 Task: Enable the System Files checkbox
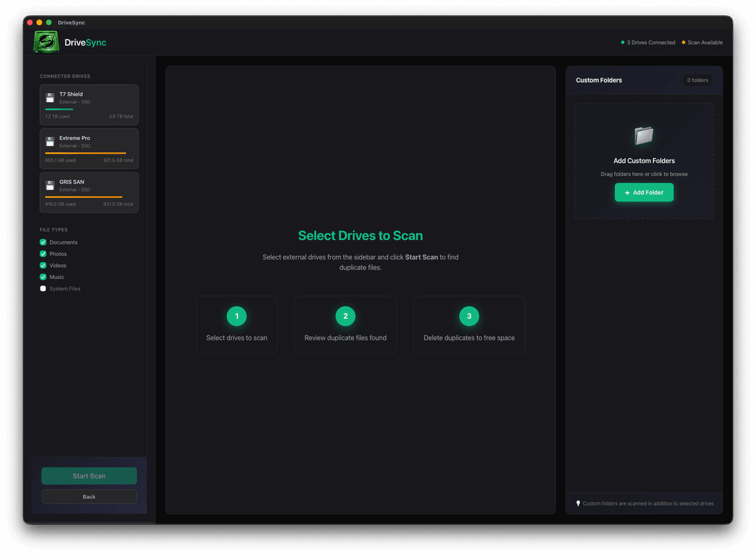43,289
